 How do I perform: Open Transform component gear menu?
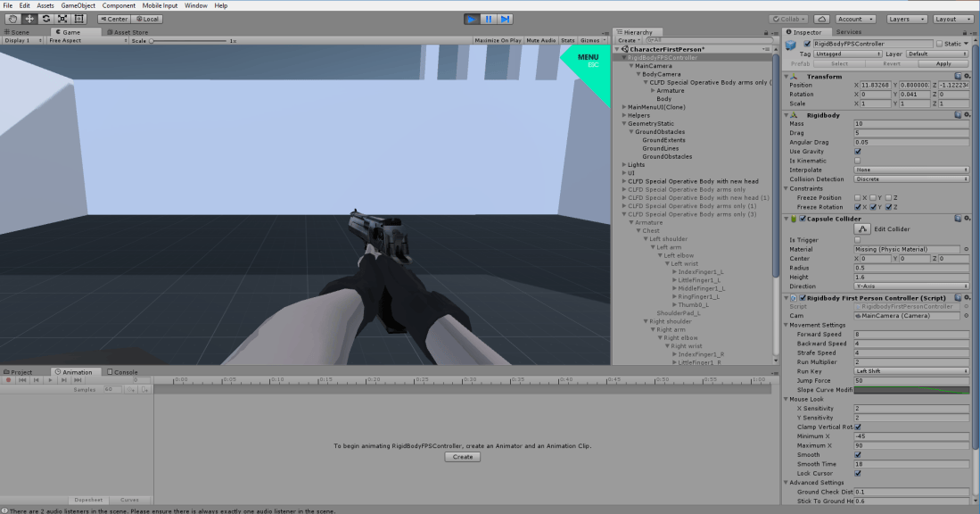(967, 76)
